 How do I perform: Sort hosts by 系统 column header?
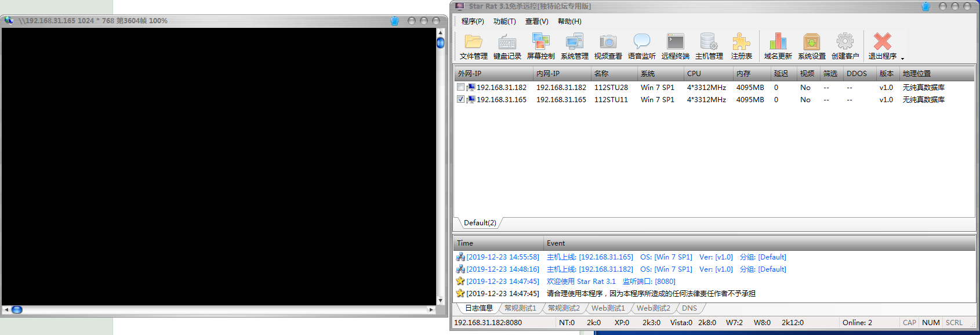[660, 74]
